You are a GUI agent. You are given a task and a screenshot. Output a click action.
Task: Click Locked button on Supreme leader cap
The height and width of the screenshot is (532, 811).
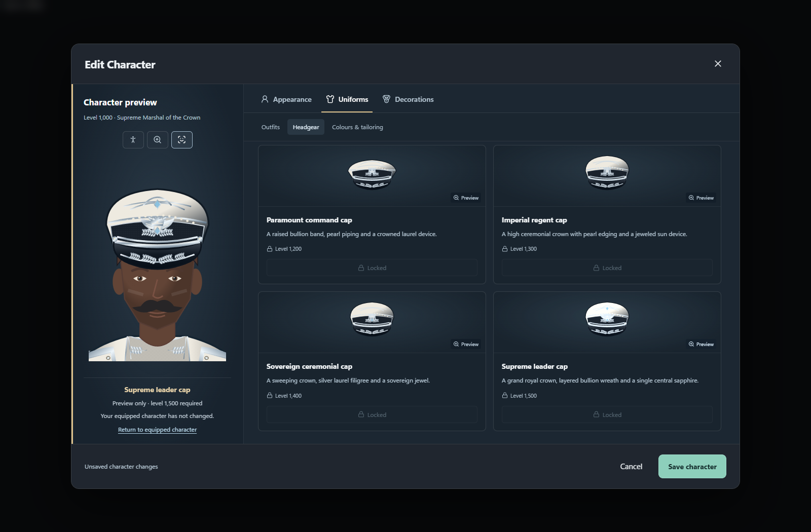click(x=607, y=414)
